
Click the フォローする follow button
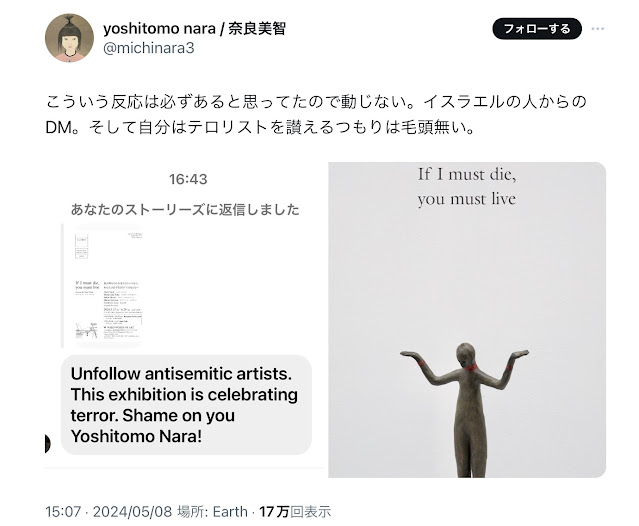click(x=537, y=29)
